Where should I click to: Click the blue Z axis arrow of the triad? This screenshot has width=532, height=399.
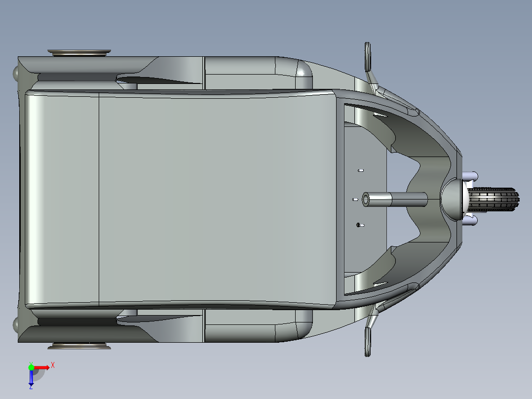[x=31, y=378]
